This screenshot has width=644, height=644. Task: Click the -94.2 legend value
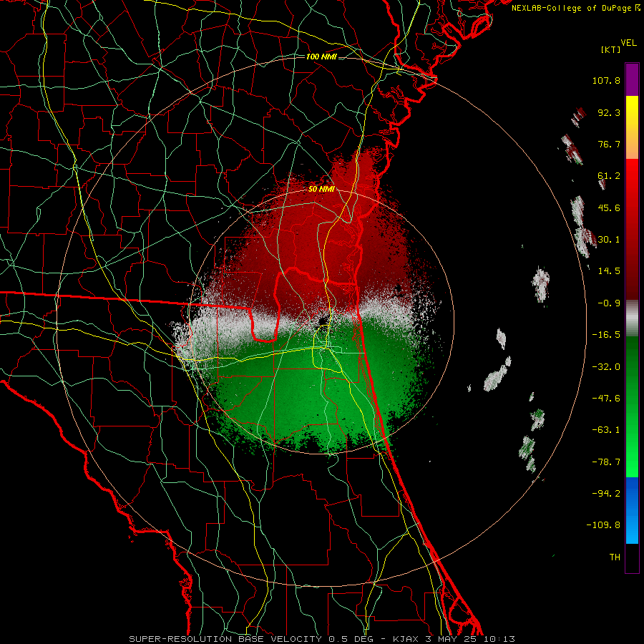click(x=606, y=494)
